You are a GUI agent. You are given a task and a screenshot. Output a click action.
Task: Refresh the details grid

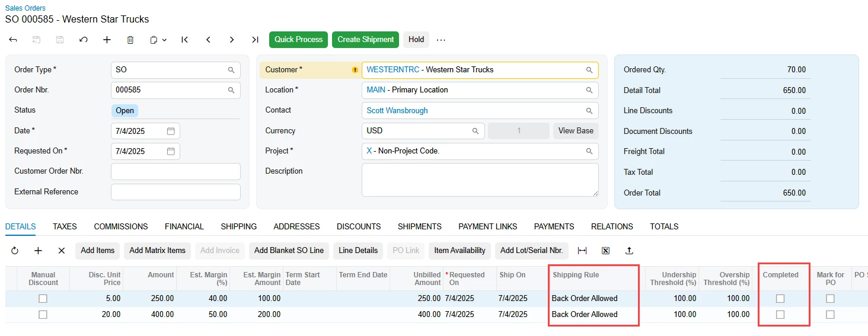coord(15,251)
